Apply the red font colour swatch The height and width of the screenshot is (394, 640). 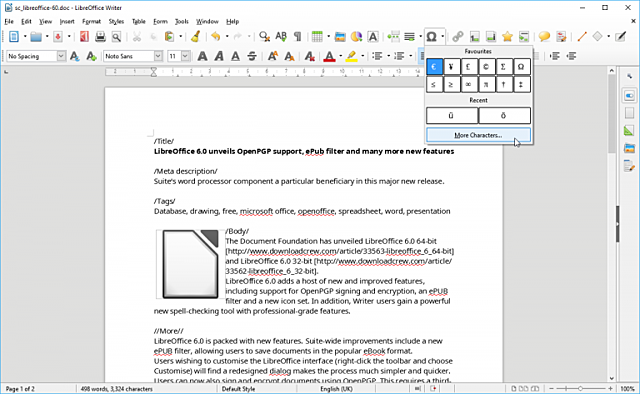329,56
